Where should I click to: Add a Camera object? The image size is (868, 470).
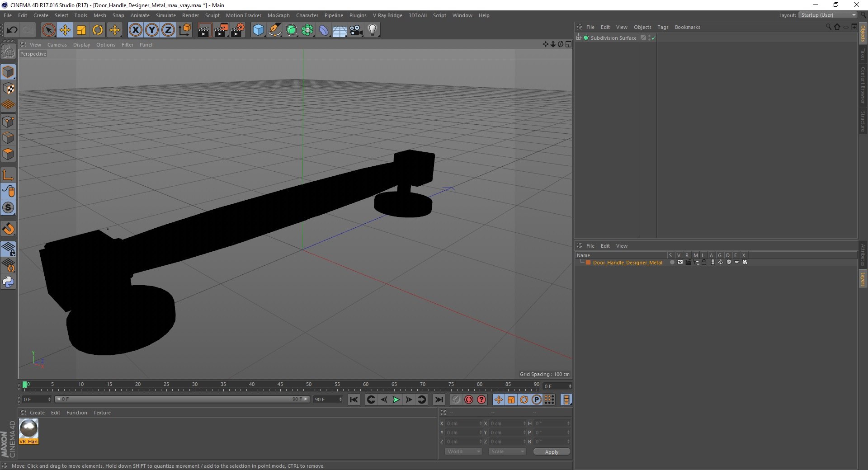pos(356,30)
